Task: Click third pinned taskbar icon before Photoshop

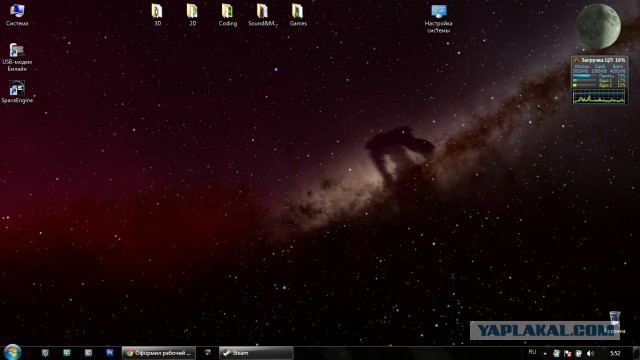Action: click(x=88, y=353)
